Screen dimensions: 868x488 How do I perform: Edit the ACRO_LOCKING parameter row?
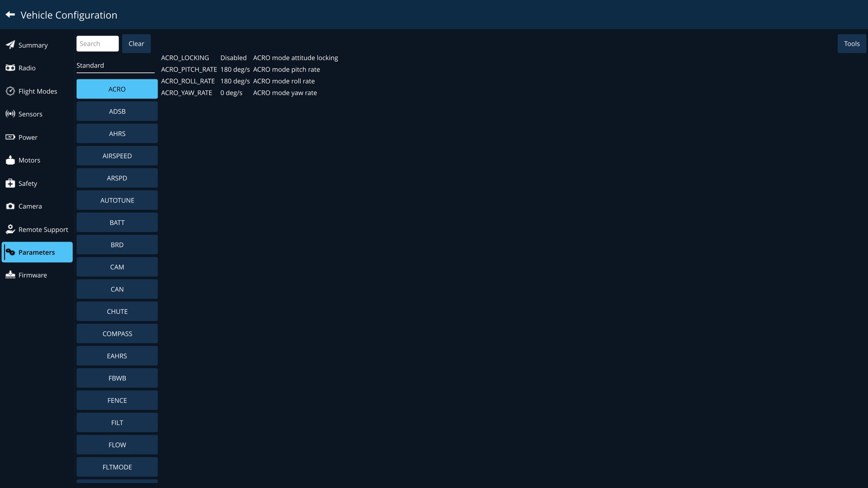point(249,58)
